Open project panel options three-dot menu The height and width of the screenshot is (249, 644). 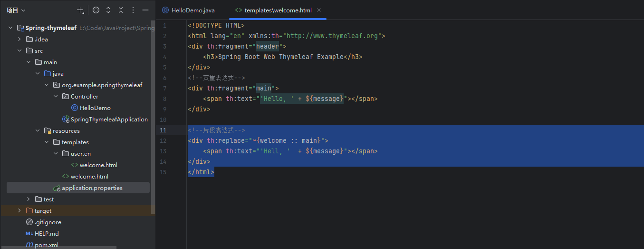pos(133,10)
